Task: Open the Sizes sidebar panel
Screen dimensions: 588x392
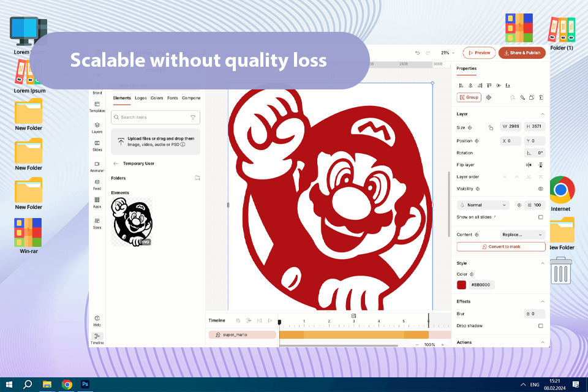Action: (97, 224)
